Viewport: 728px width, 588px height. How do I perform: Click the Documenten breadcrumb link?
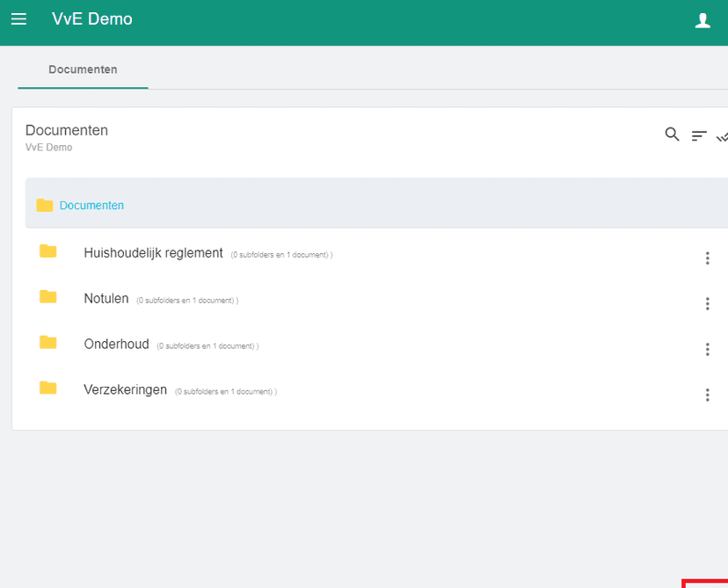91,205
